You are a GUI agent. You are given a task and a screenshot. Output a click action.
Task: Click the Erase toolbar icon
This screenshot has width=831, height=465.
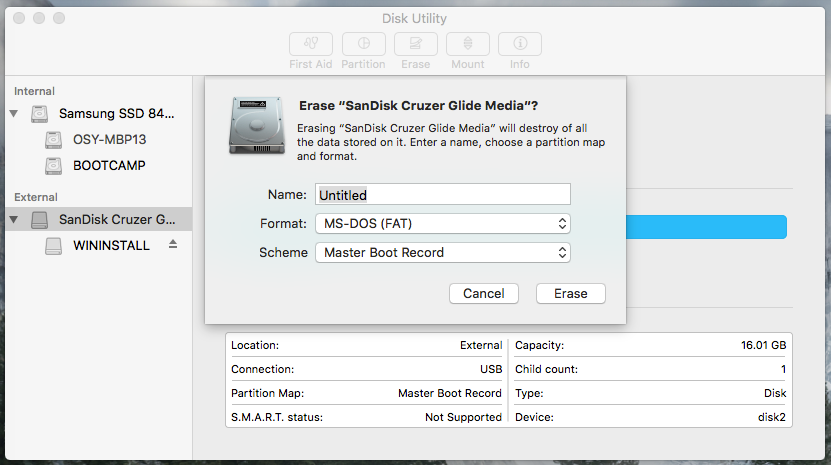[x=416, y=44]
